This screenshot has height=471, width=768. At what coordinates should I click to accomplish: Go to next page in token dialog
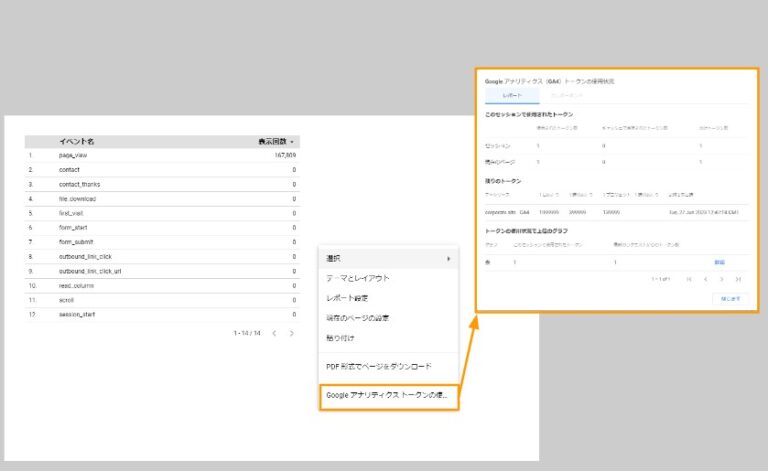[721, 279]
